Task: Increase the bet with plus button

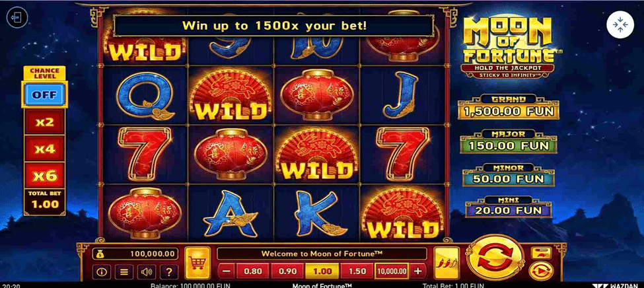Action: 418,271
